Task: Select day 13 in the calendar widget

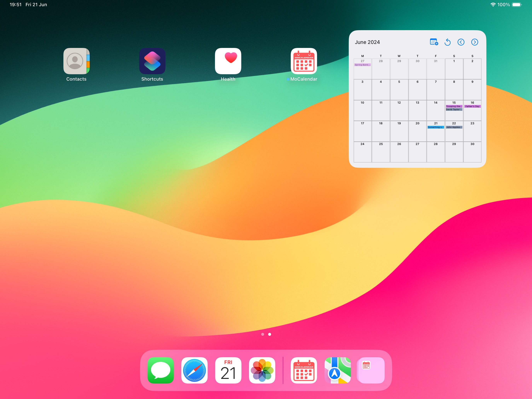Action: pyautogui.click(x=417, y=110)
